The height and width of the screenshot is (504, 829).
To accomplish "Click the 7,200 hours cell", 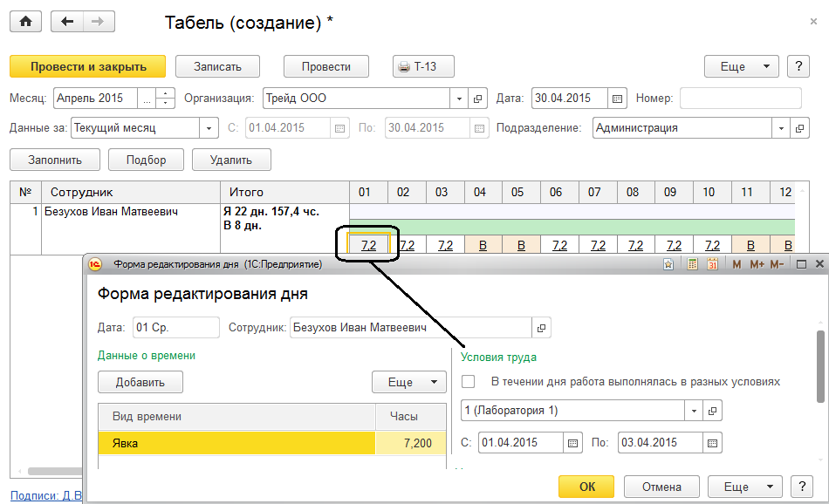I will pyautogui.click(x=411, y=443).
